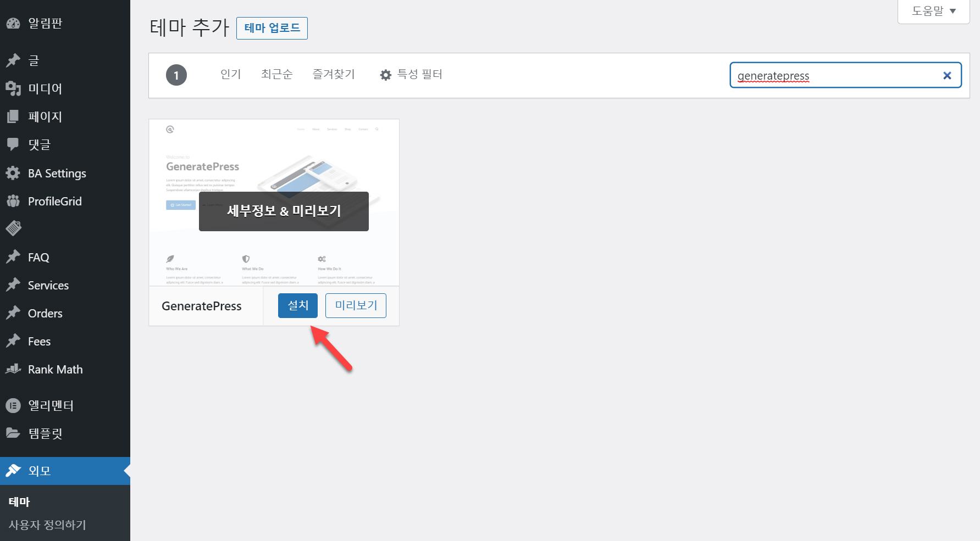The image size is (980, 541).
Task: Switch to the 인기 filter tab
Action: (231, 74)
